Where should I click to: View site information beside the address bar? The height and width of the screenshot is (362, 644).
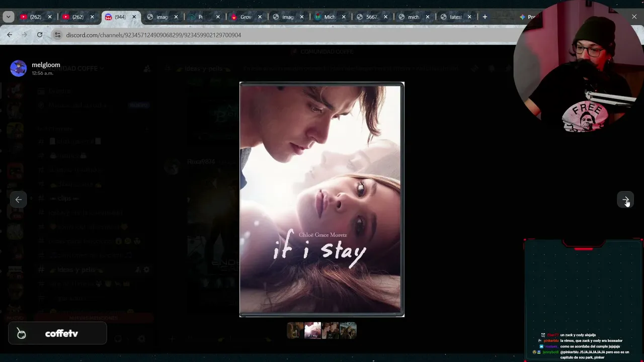[x=57, y=35]
